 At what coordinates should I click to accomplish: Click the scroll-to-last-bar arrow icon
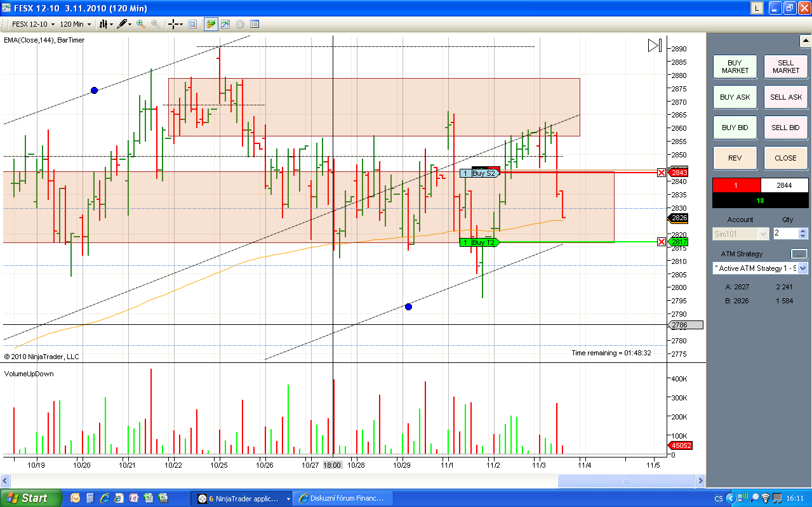(655, 46)
